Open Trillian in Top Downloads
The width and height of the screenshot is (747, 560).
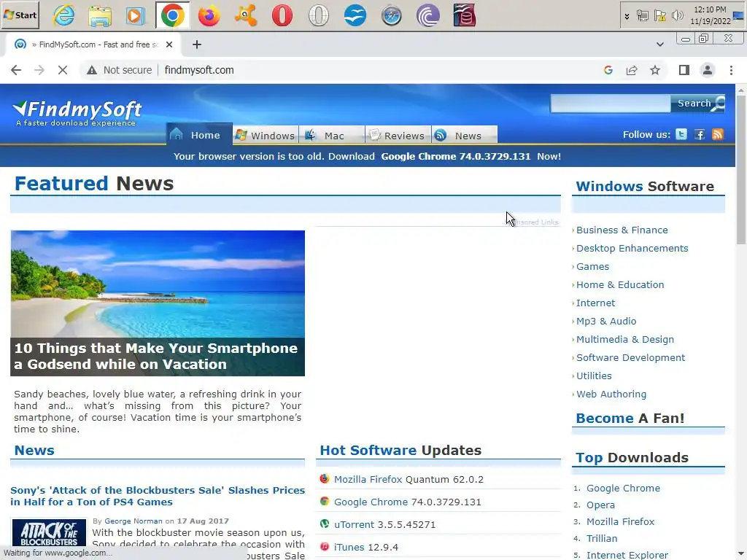602,538
